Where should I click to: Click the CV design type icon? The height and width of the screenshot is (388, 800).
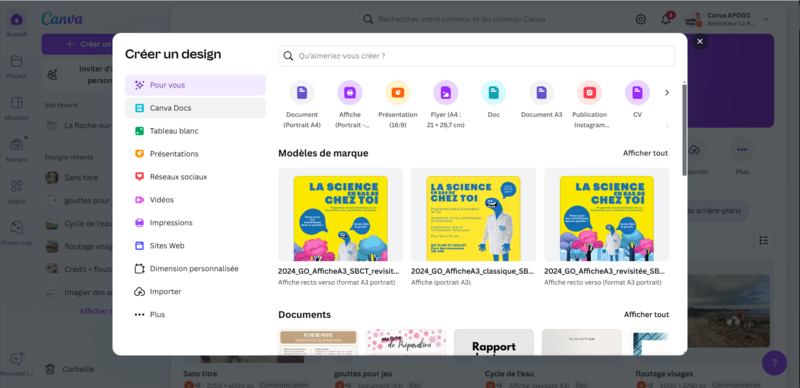[x=637, y=93]
